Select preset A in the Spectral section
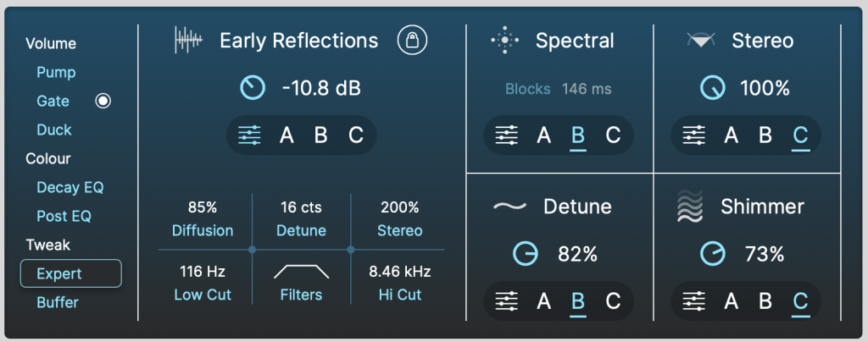The height and width of the screenshot is (342, 868). point(543,135)
